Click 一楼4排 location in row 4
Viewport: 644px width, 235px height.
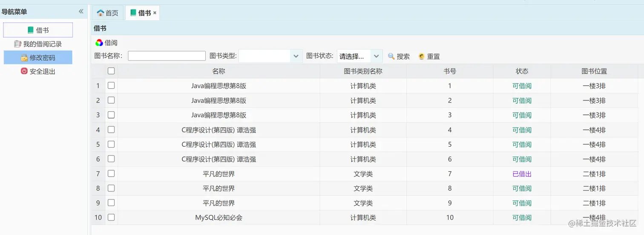[x=595, y=130]
